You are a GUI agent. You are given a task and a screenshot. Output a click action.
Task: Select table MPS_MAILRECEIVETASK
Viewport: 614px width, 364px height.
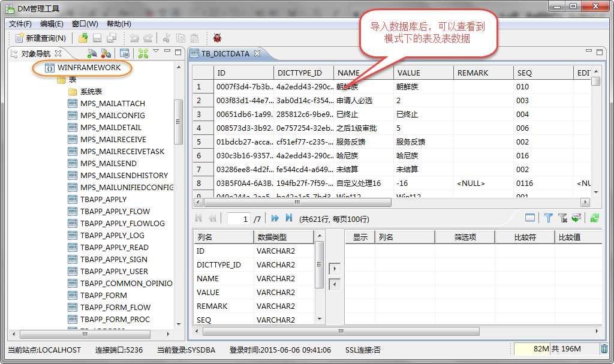pyautogui.click(x=116, y=152)
